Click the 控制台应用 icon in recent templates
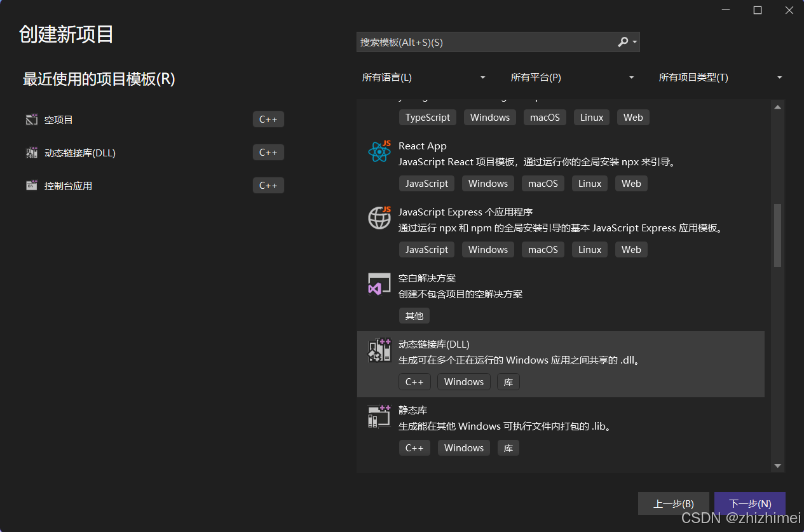The width and height of the screenshot is (804, 532). (x=32, y=186)
